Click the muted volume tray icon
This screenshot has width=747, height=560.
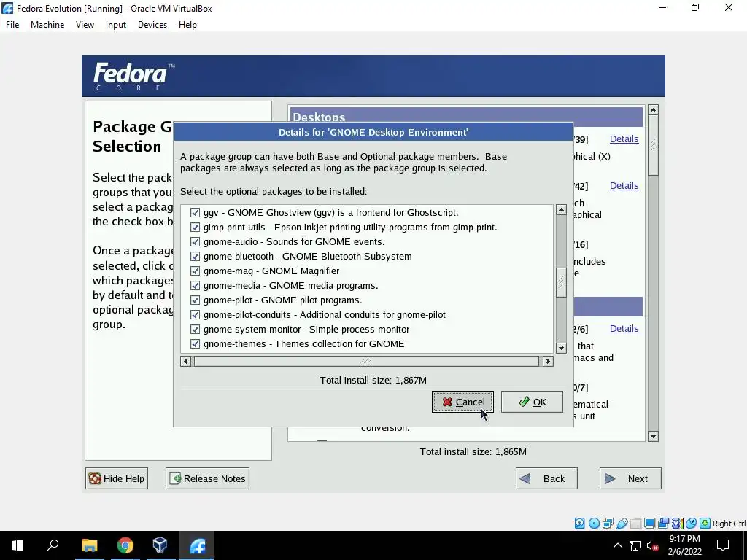[653, 545]
